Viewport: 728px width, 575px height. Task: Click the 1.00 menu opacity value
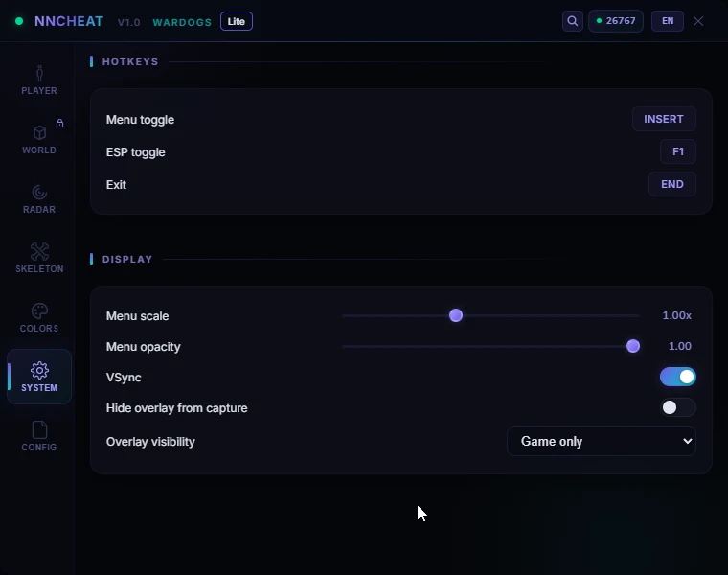[x=680, y=346]
